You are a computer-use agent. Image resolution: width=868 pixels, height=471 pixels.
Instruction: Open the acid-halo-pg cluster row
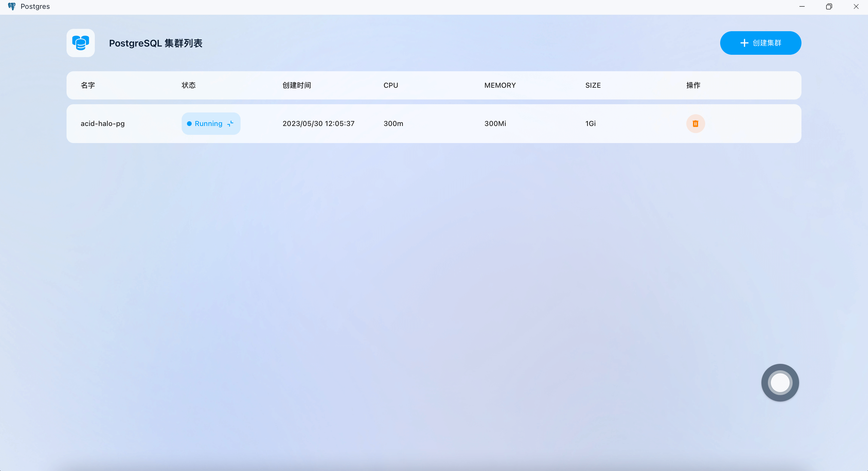pos(434,124)
